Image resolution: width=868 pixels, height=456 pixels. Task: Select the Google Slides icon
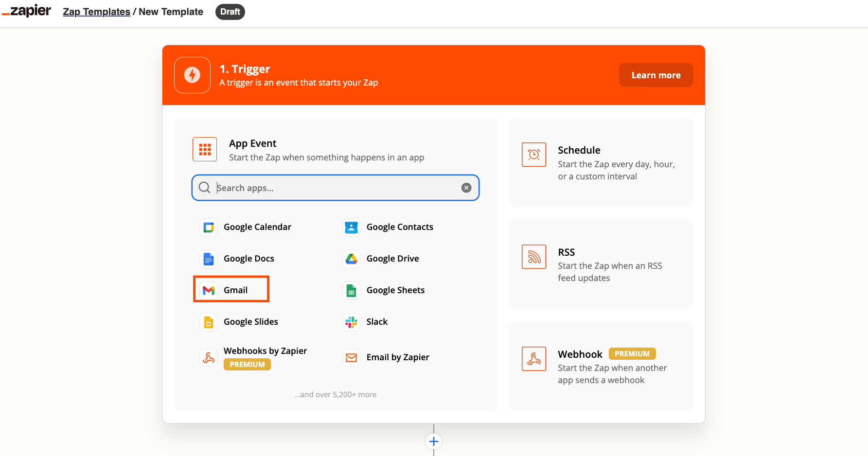[209, 322]
